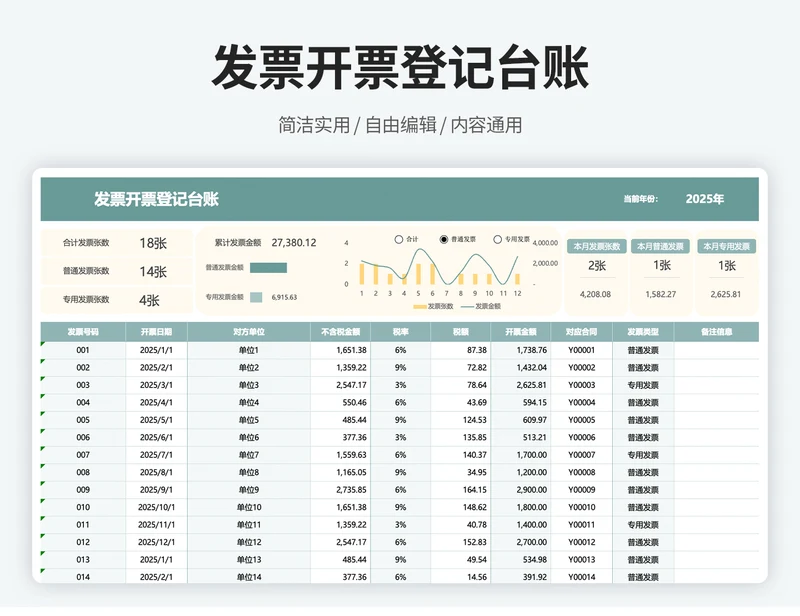
Task: Click the 合计发票张数 value 18张
Action: point(153,243)
